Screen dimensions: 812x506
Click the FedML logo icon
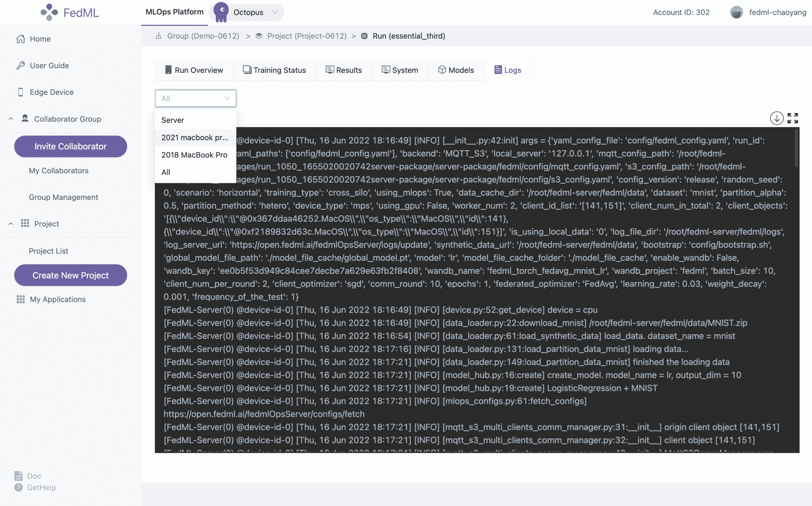[x=49, y=12]
